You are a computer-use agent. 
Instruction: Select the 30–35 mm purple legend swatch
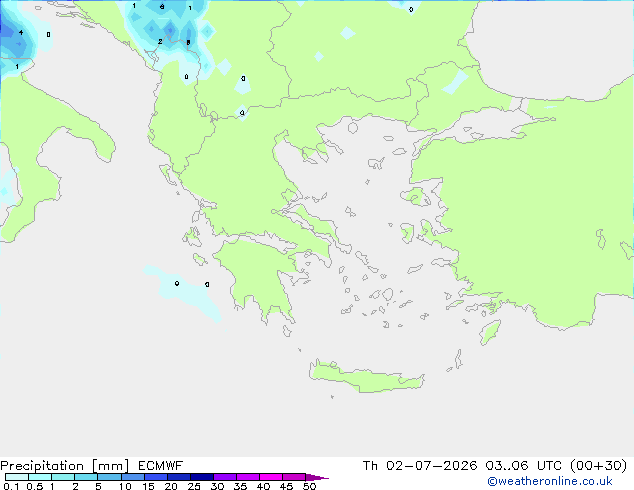click(x=225, y=477)
